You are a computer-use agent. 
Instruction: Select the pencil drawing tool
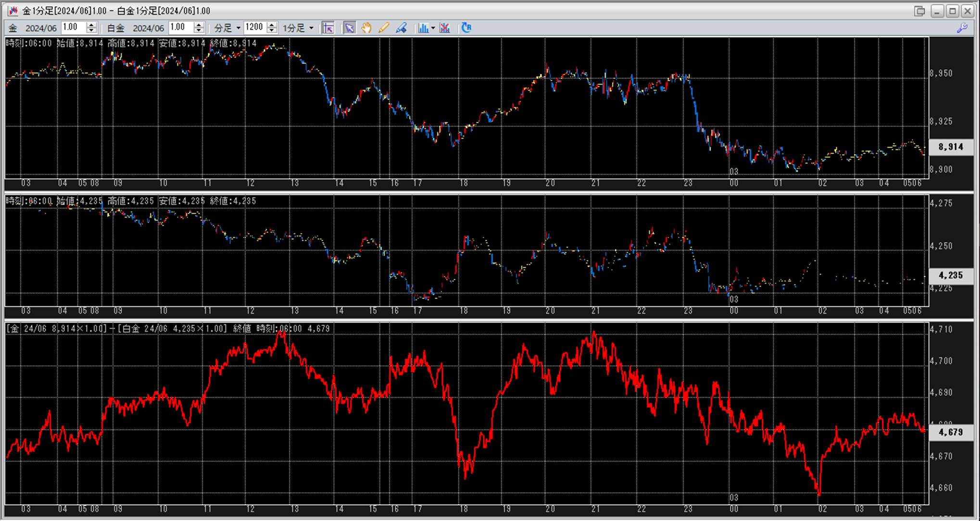(384, 28)
